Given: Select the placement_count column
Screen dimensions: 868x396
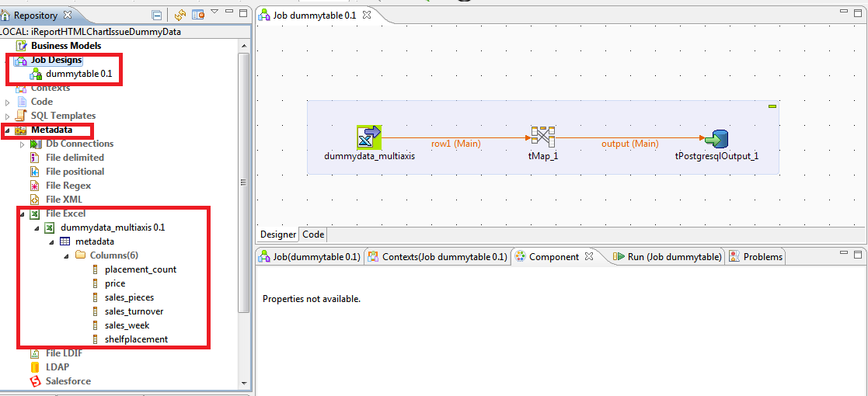Looking at the screenshot, I should tap(141, 269).
